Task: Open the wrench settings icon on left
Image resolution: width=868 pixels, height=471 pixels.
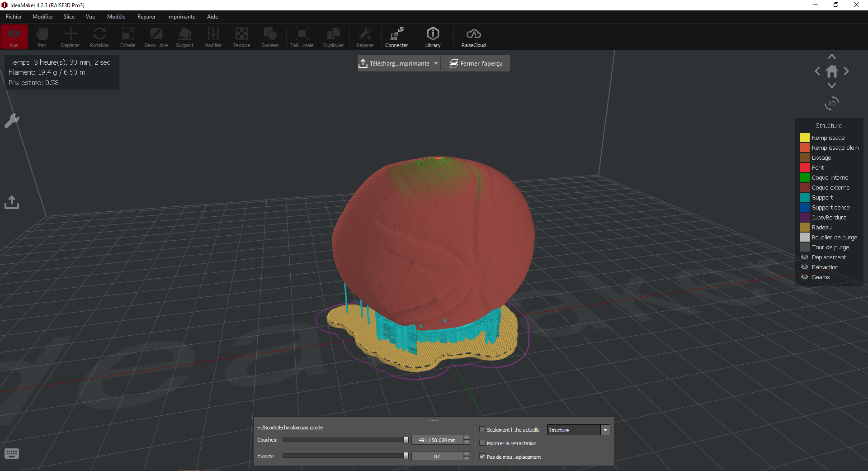Action: [x=12, y=121]
